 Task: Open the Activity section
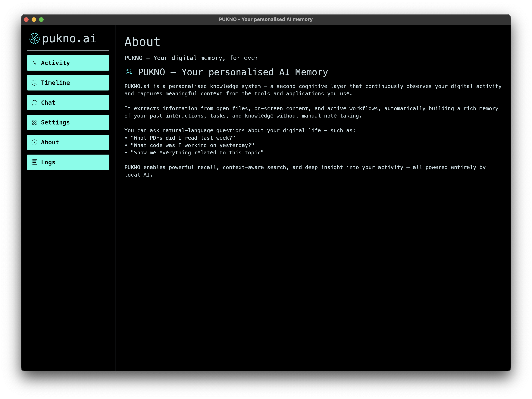click(68, 63)
